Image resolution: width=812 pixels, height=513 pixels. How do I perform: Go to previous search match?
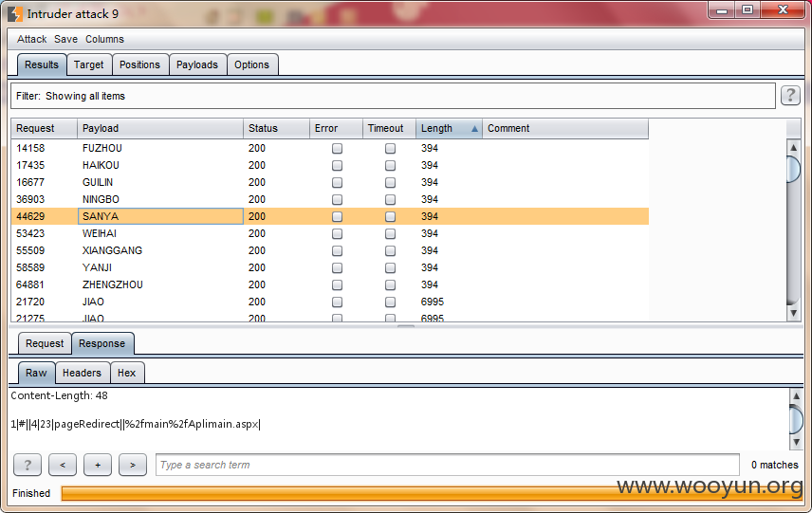point(63,465)
